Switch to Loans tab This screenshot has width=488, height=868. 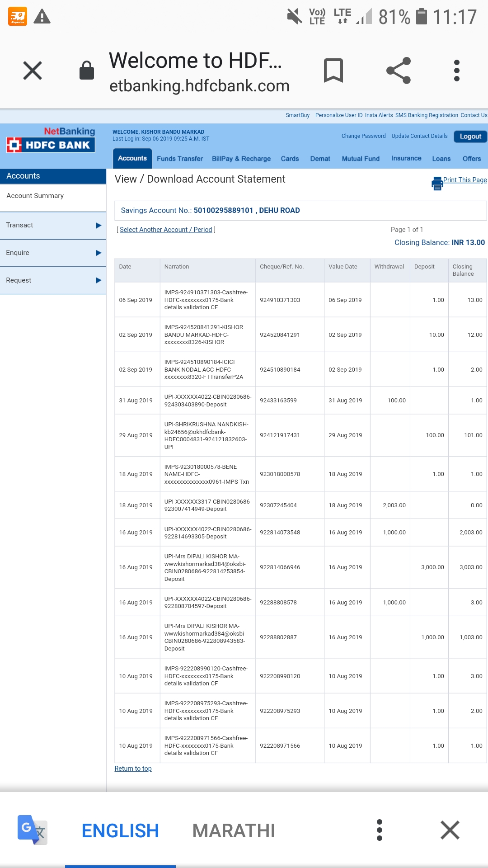[441, 159]
